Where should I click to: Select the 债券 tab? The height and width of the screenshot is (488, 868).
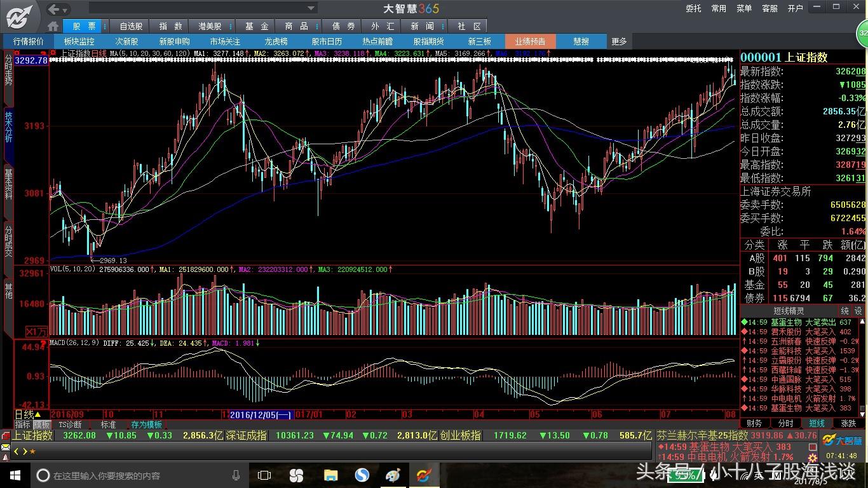(343, 26)
